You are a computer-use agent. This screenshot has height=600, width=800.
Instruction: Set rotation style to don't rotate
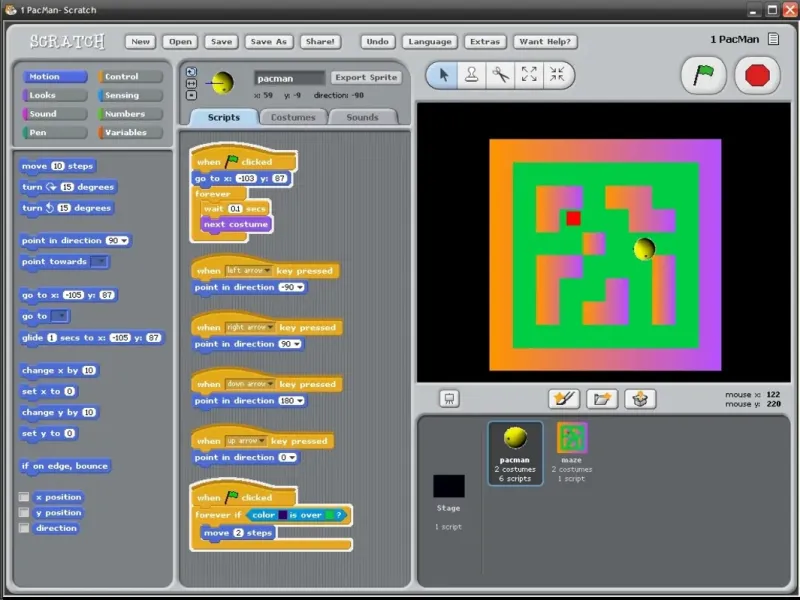(191, 95)
